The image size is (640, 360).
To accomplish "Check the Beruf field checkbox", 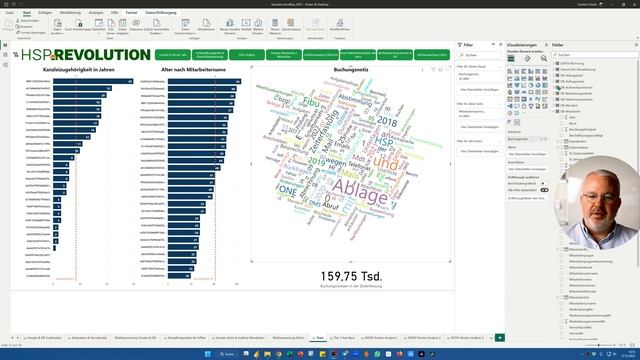I will [x=562, y=123].
